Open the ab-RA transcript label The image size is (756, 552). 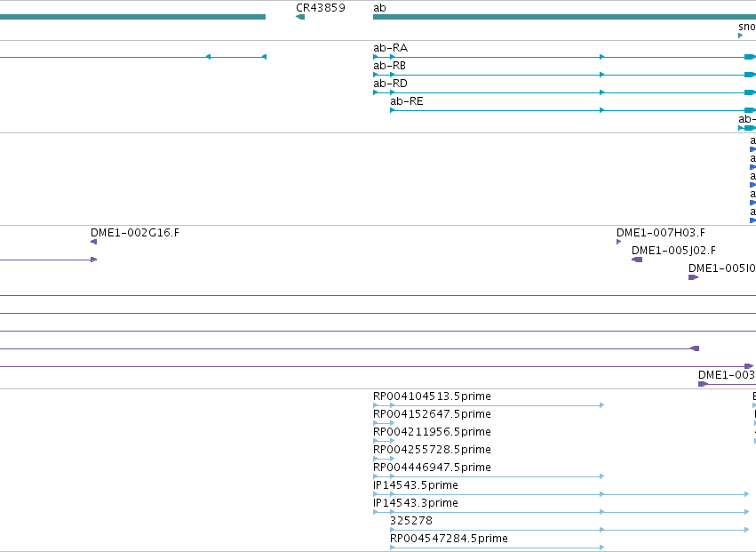(391, 48)
